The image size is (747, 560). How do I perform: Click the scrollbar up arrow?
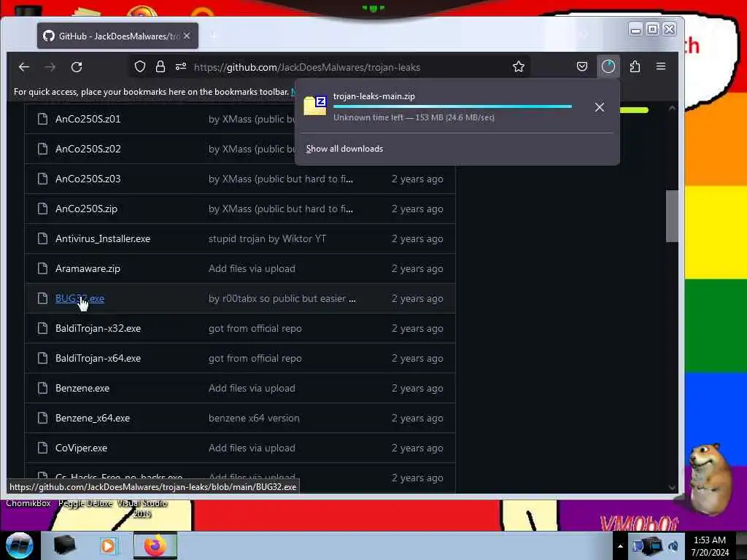(672, 108)
